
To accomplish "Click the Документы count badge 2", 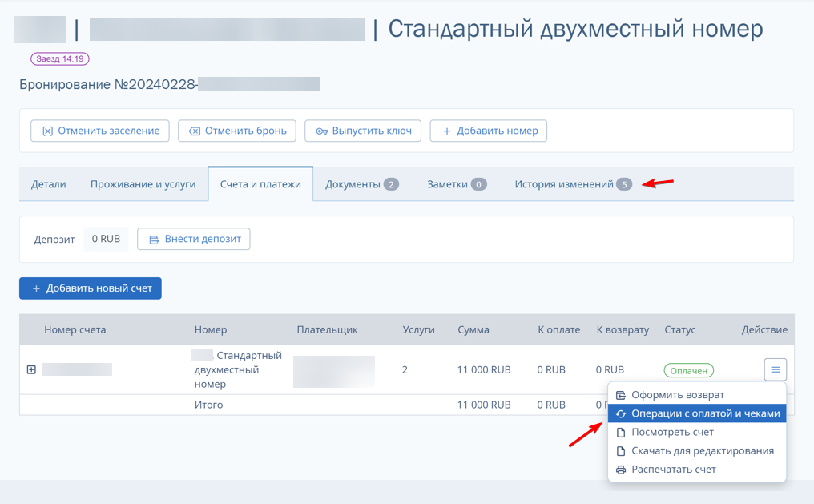I will [391, 184].
